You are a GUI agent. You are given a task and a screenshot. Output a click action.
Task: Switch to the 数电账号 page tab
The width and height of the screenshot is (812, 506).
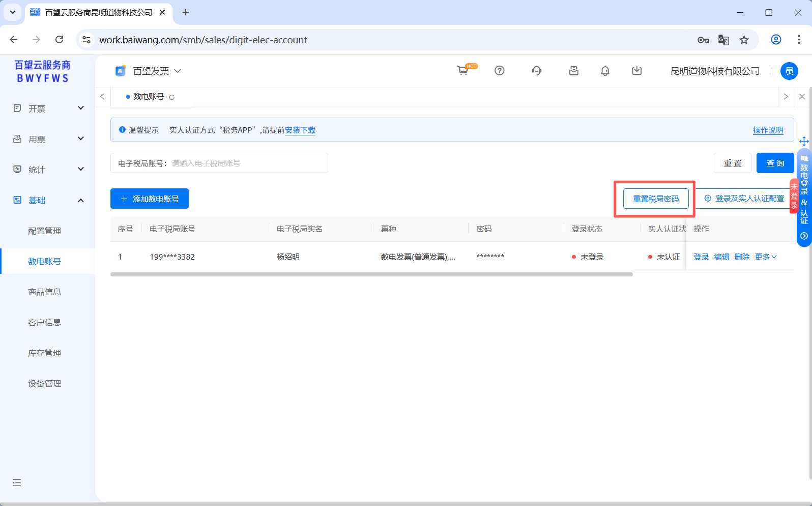(148, 97)
